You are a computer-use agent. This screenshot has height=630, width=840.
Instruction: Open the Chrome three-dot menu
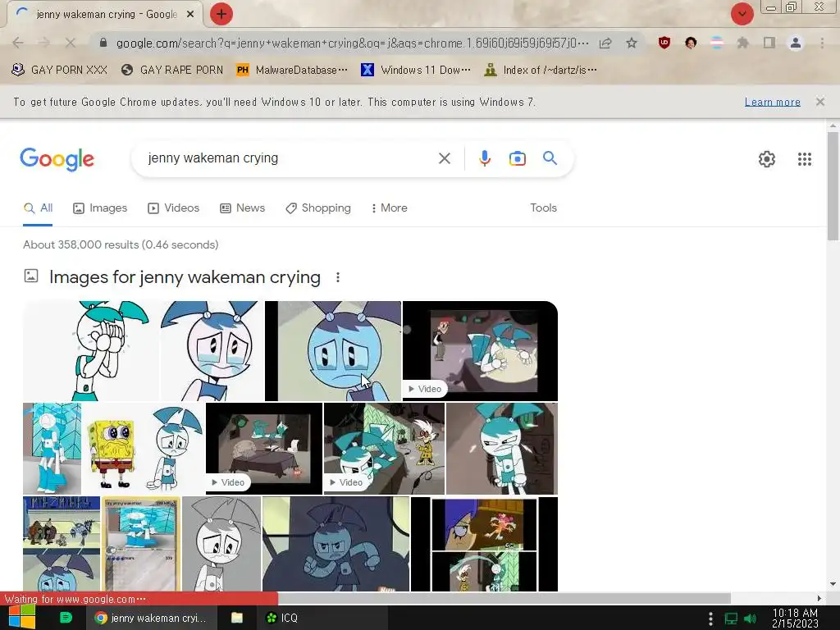(822, 43)
